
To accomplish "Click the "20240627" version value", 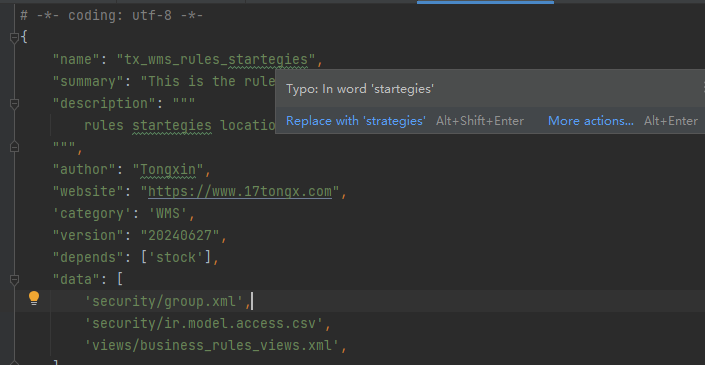I will pos(180,236).
